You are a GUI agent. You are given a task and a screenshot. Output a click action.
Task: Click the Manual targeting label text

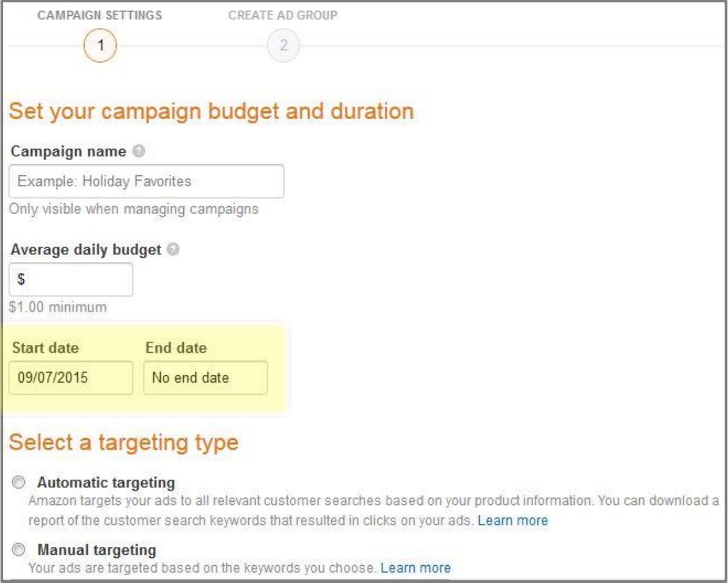pyautogui.click(x=97, y=550)
